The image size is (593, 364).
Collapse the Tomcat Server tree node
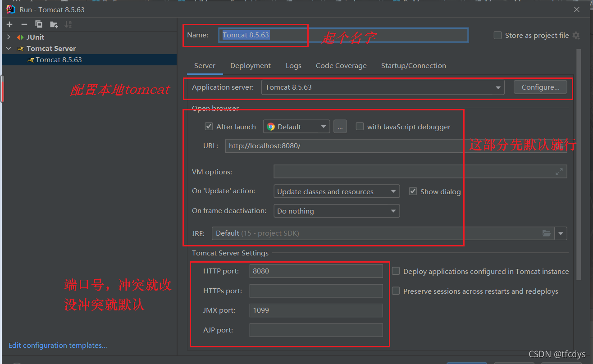point(9,49)
